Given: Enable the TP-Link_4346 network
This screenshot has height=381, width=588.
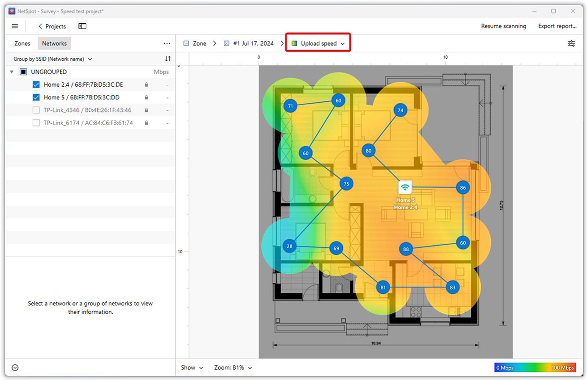Looking at the screenshot, I should click(x=36, y=109).
